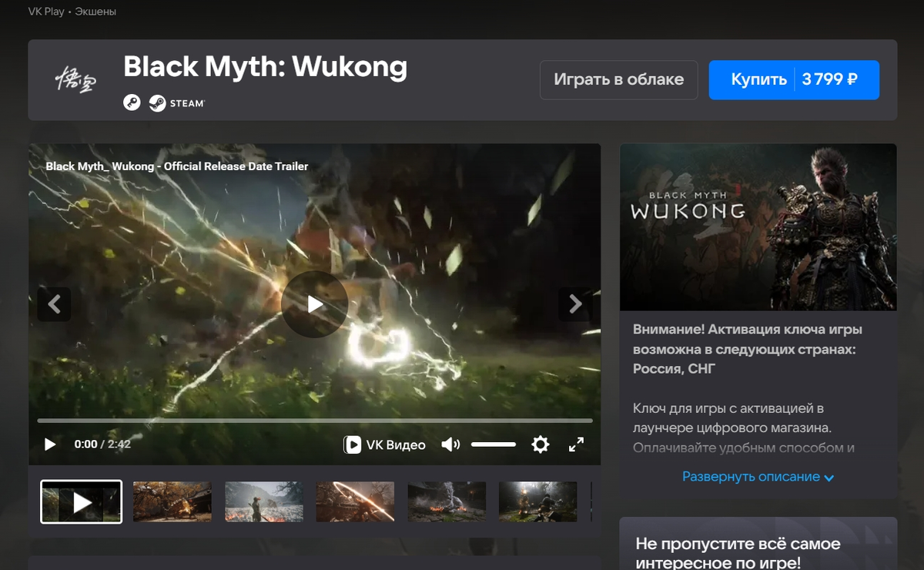This screenshot has height=570, width=924.
Task: Adjust the video volume slider
Action: coord(494,444)
